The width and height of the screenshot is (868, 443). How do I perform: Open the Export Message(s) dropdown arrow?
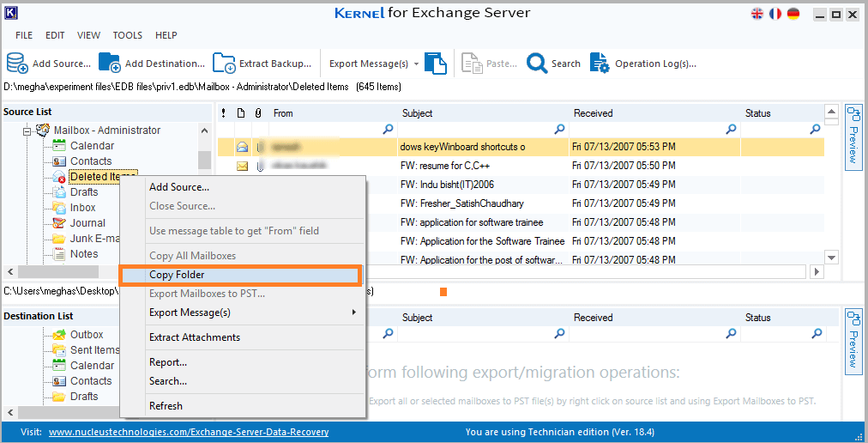(x=416, y=64)
